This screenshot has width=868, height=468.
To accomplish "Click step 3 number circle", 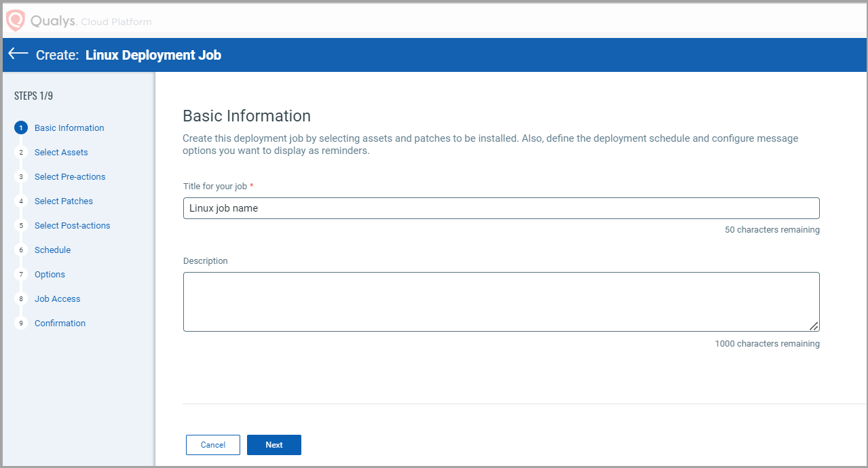I will pos(21,177).
